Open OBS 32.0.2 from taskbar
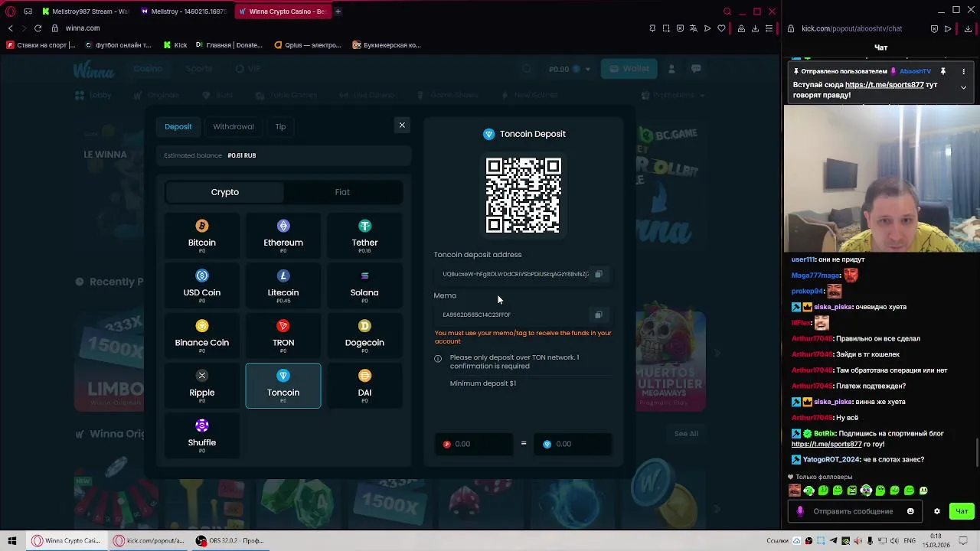The width and height of the screenshot is (980, 551). 230,540
